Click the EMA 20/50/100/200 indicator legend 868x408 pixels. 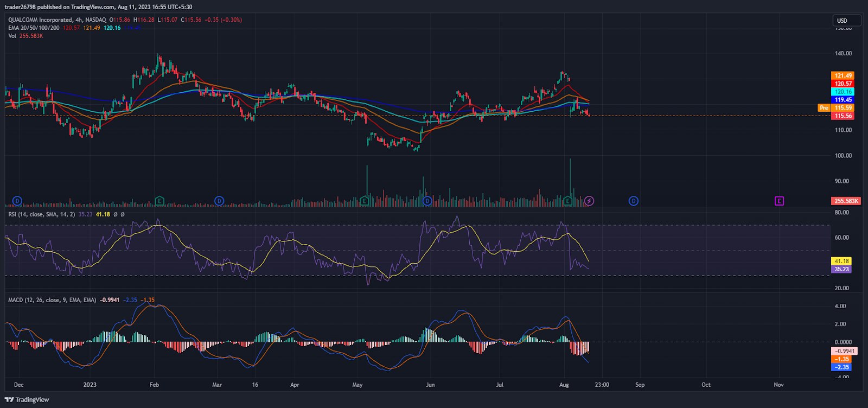click(x=34, y=28)
